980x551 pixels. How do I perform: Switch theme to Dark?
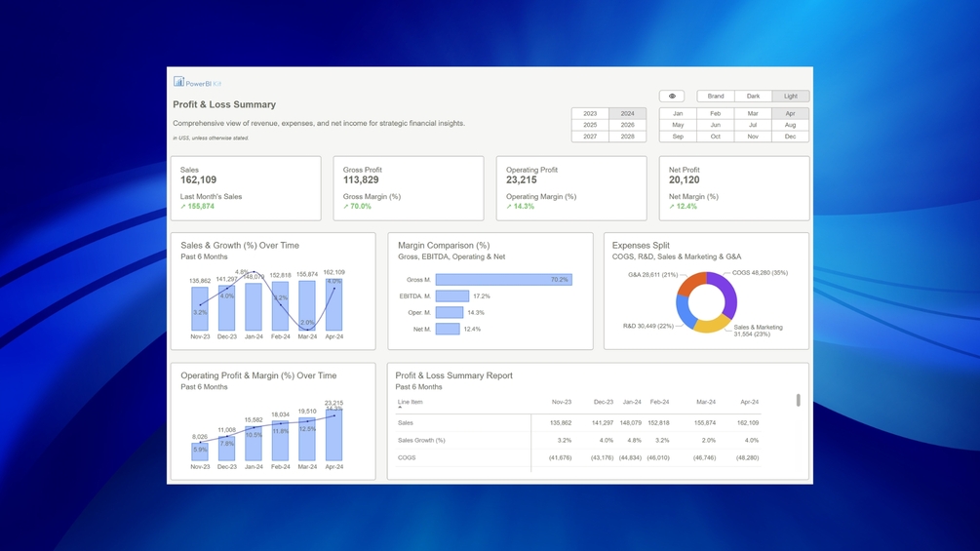(x=753, y=97)
